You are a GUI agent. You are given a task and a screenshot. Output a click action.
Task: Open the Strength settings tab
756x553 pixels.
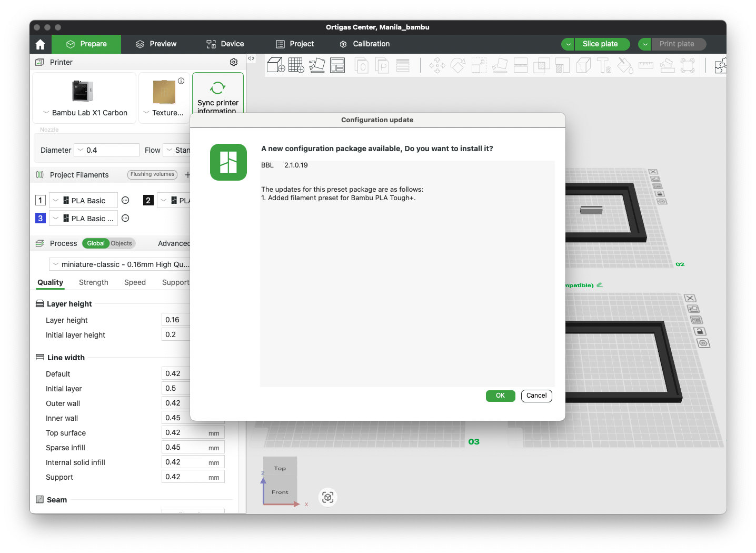click(94, 282)
